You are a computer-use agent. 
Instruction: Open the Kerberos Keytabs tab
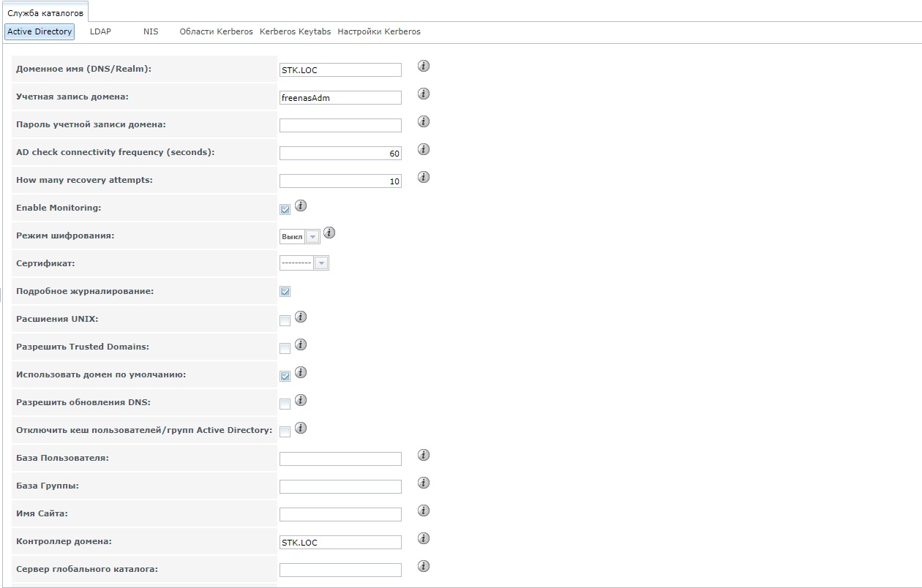pos(295,31)
